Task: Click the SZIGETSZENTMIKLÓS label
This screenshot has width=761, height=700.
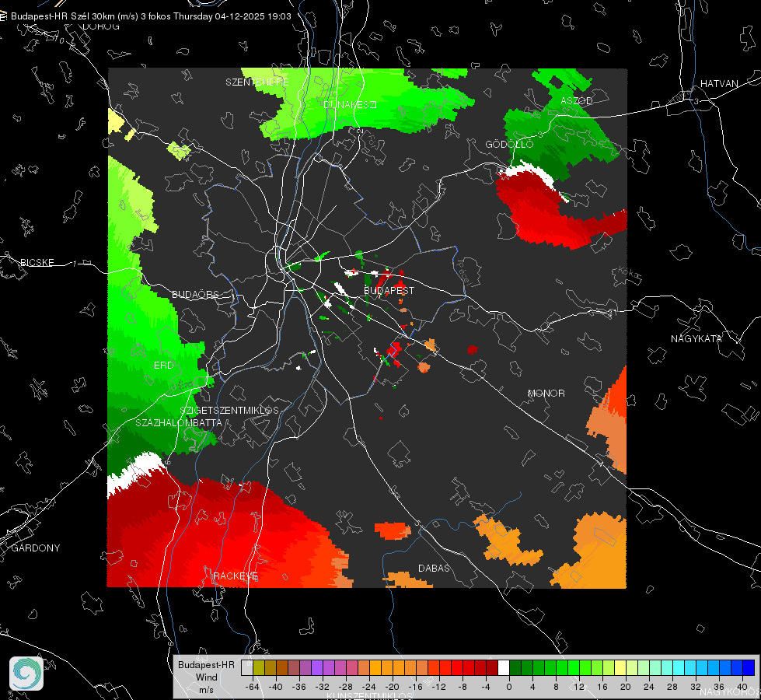Action: [x=229, y=410]
